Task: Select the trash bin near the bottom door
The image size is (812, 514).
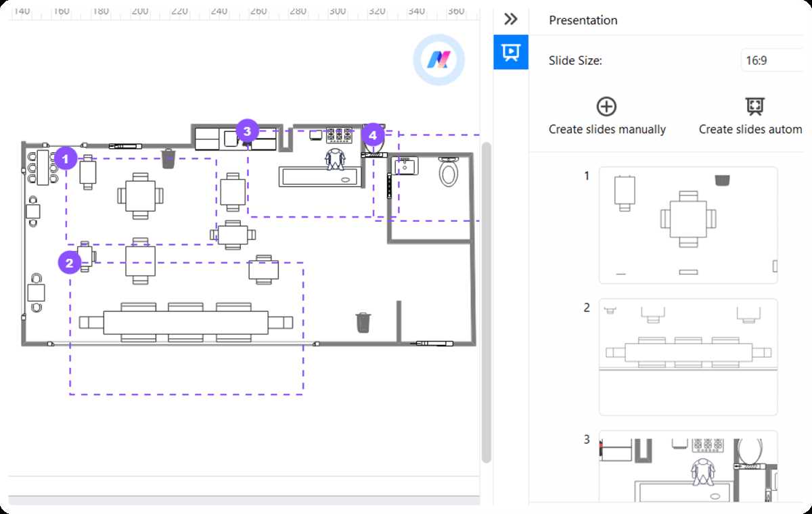Action: pyautogui.click(x=363, y=322)
